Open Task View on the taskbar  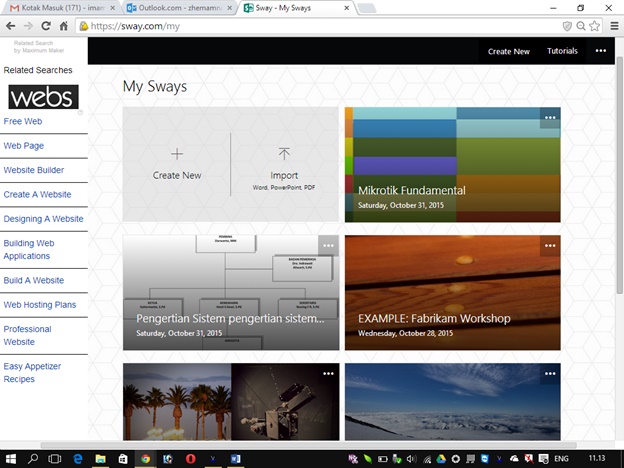pos(55,459)
